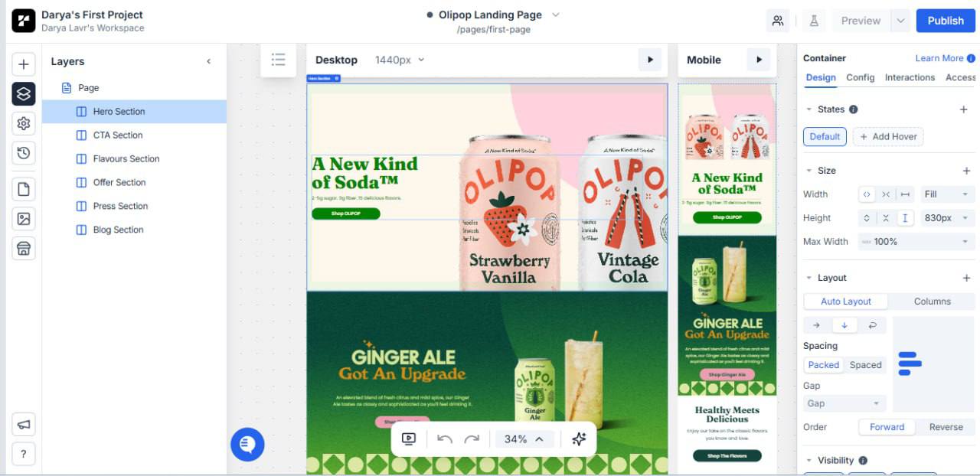
Task: Click the undo arrow in bottom toolbar
Action: point(445,439)
